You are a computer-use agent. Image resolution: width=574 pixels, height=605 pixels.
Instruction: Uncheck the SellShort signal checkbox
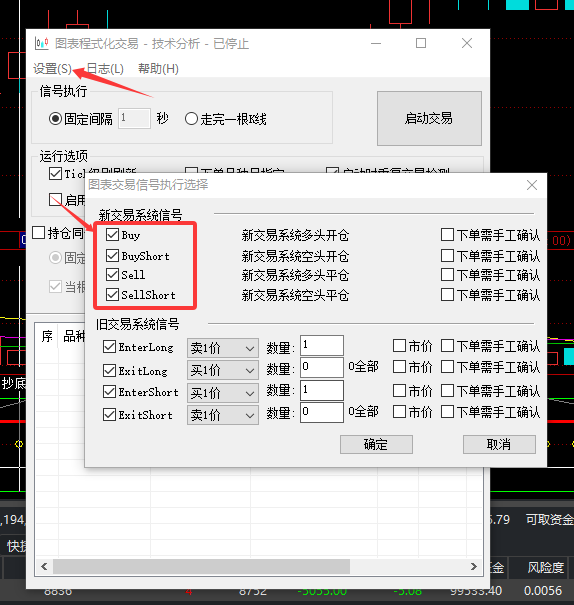click(x=112, y=294)
